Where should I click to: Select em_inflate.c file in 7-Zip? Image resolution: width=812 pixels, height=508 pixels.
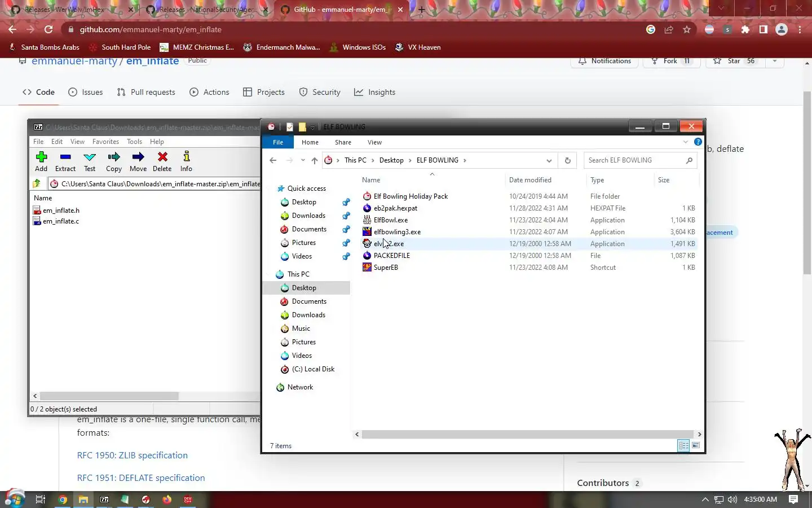[56, 221]
